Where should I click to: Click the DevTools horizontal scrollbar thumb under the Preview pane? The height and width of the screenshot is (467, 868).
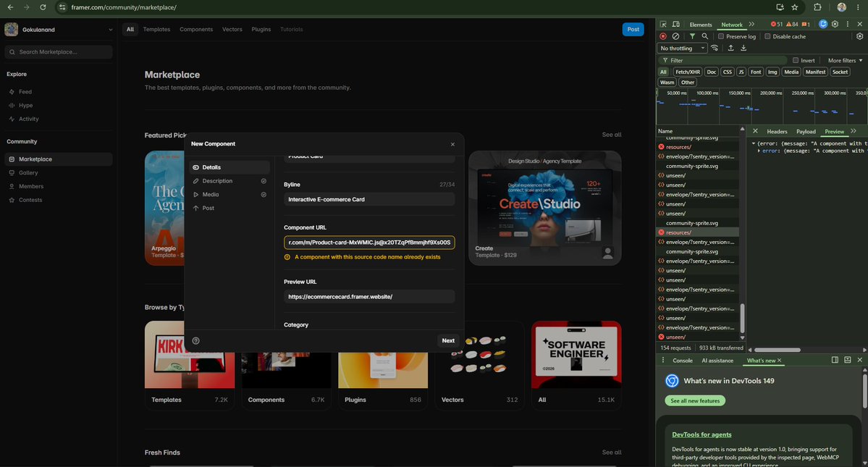pos(778,350)
